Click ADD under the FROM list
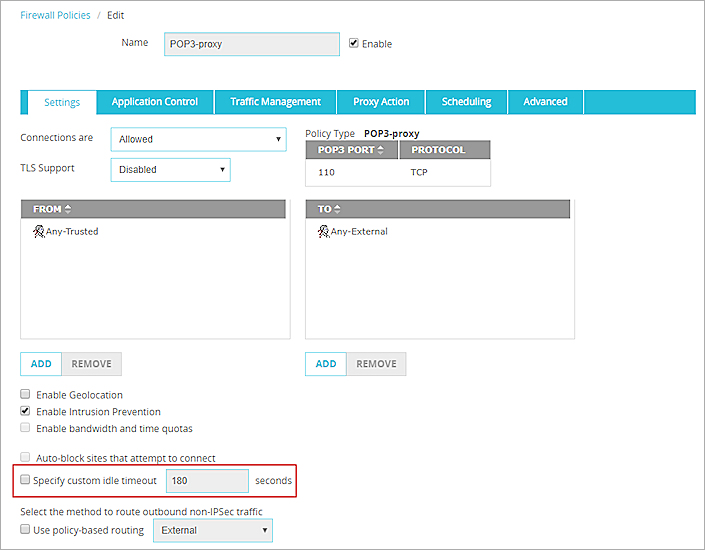Image resolution: width=705 pixels, height=550 pixels. tap(41, 364)
